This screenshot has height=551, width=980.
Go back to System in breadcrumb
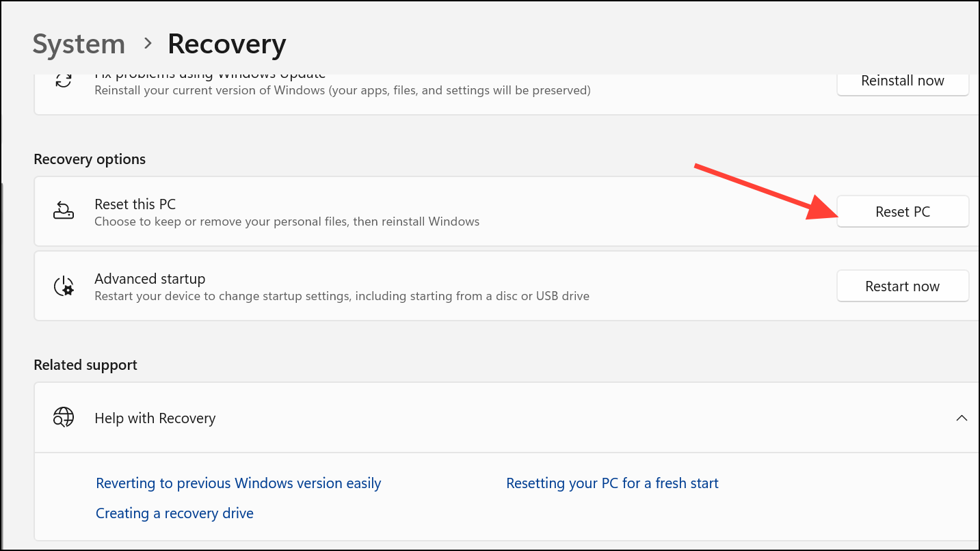(x=79, y=44)
